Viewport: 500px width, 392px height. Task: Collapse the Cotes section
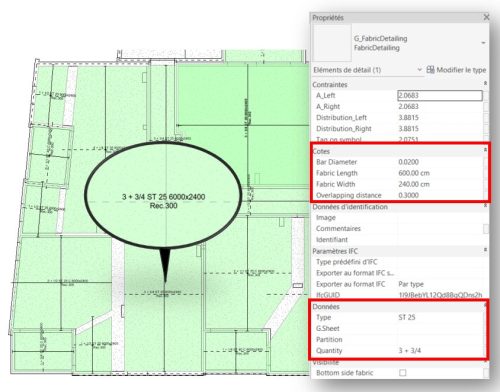coord(486,151)
